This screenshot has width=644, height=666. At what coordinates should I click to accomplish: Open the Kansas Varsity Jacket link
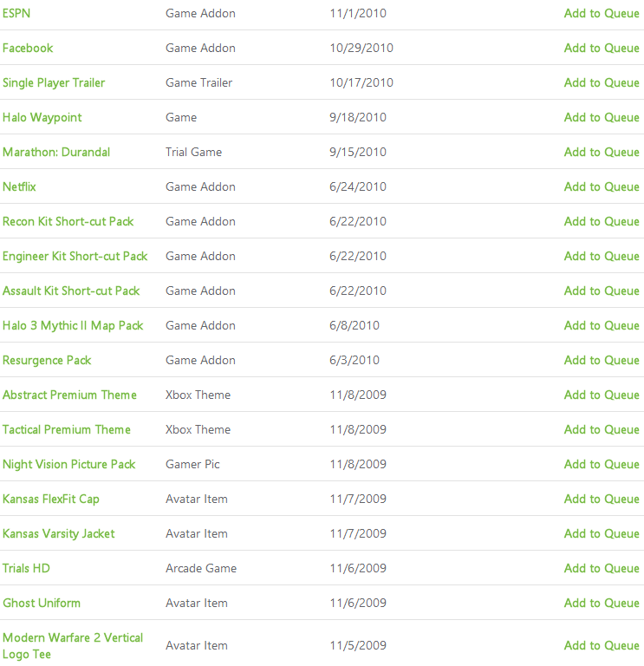tap(59, 534)
